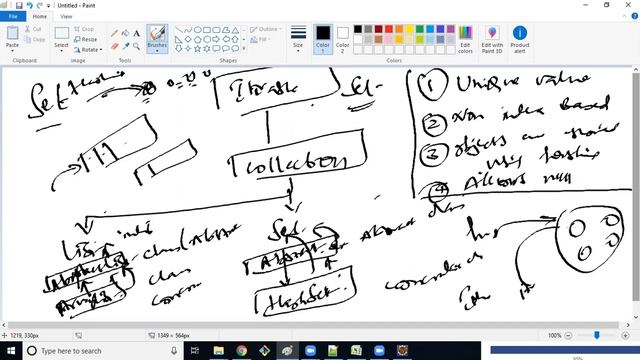
Task: Choose the Right triangle shape
Action: [178, 40]
